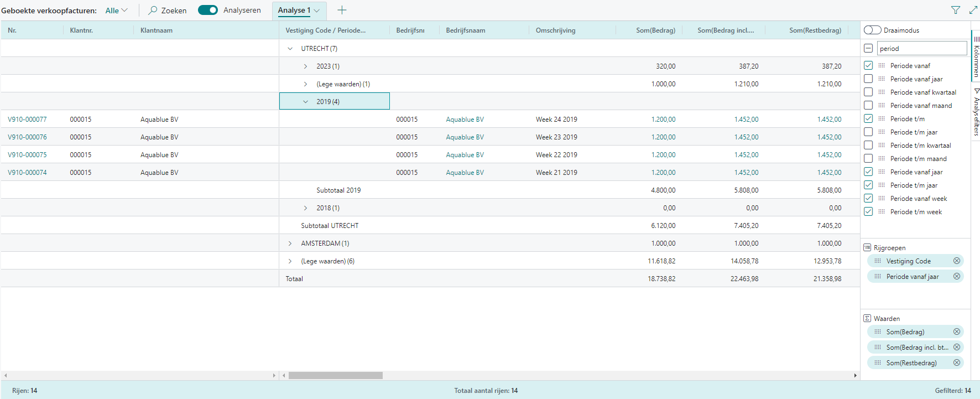Click the filter funnel icon
Screen dimensions: 980x399
point(955,10)
